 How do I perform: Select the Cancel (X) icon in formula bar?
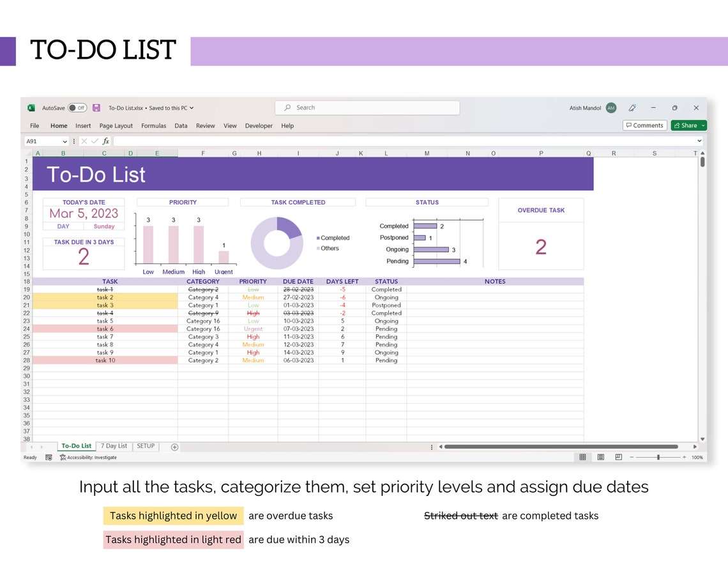(84, 141)
